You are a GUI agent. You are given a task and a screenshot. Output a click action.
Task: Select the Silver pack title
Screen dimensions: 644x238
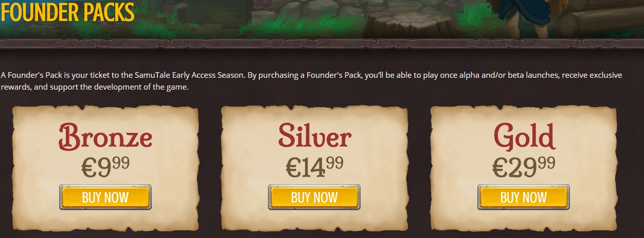coord(314,136)
